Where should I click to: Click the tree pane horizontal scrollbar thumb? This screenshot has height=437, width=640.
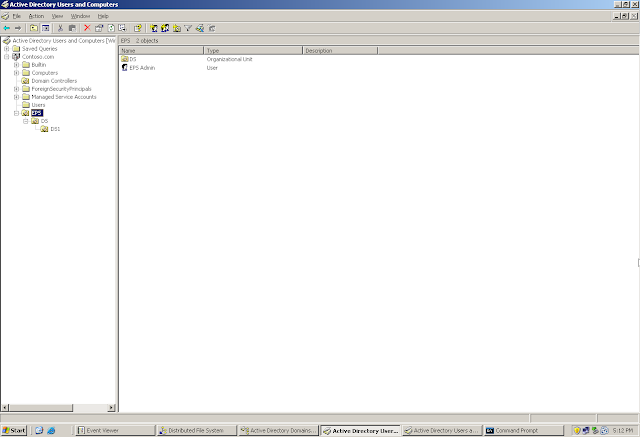tap(41, 408)
